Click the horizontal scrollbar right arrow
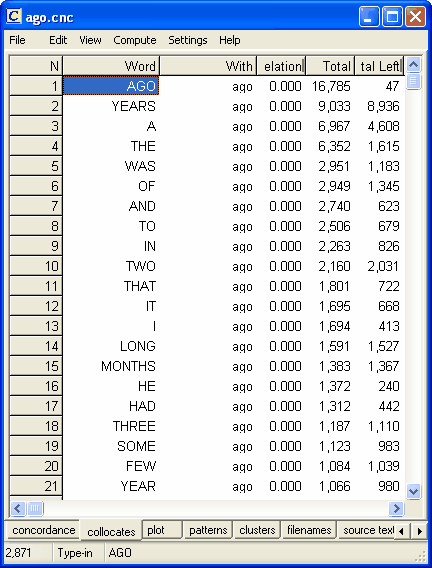Image resolution: width=432 pixels, height=568 pixels. 396,508
